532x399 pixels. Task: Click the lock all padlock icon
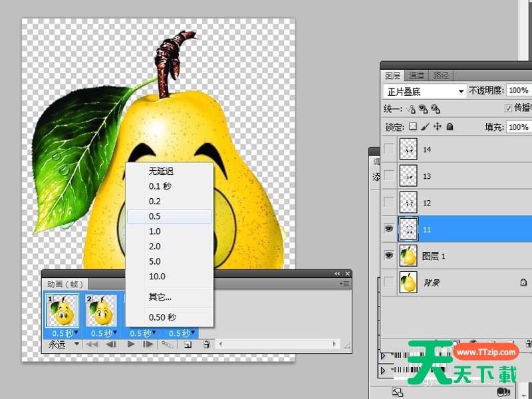pyautogui.click(x=450, y=126)
